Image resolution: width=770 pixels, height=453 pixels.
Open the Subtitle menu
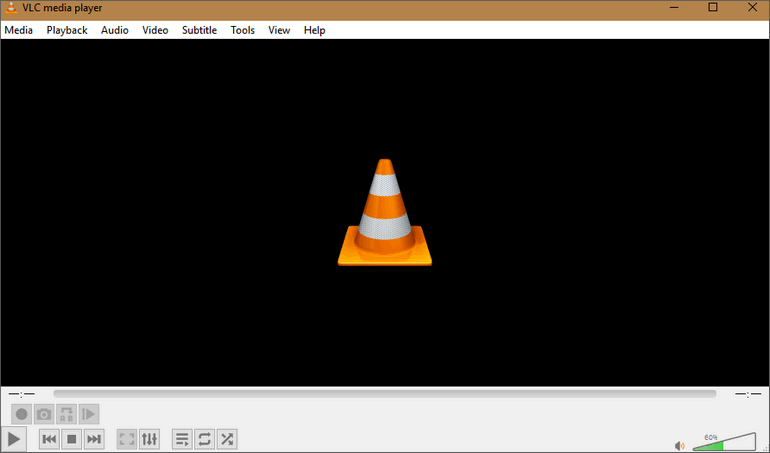(x=199, y=30)
